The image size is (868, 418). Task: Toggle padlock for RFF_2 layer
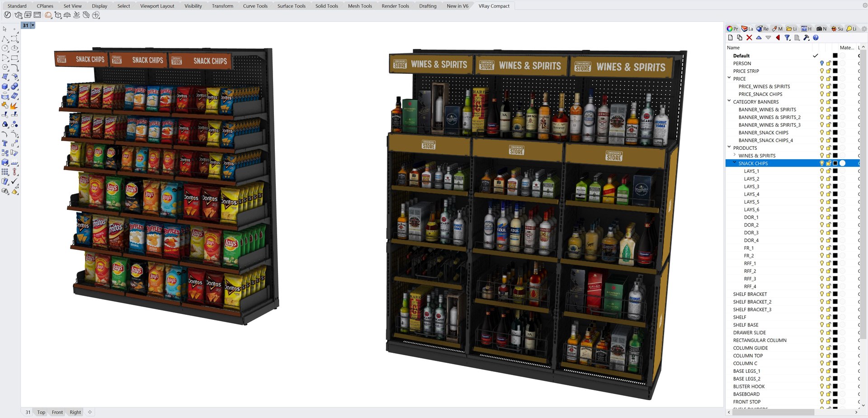point(829,271)
